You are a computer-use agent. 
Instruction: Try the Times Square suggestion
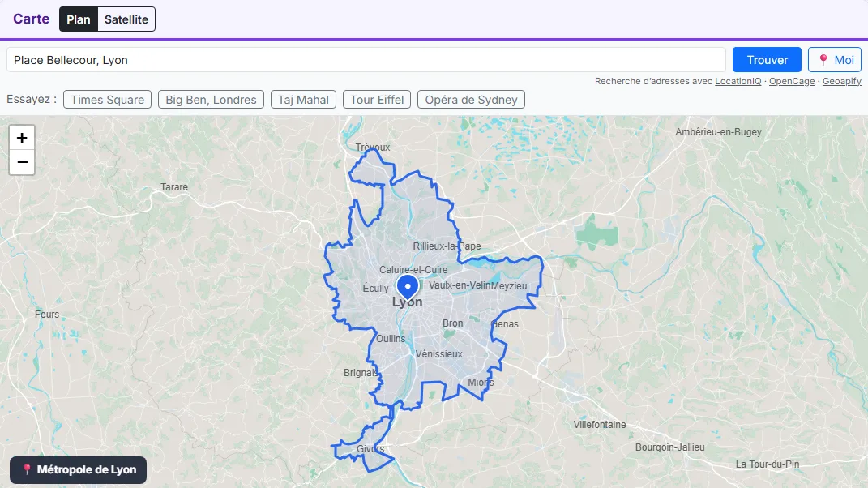tap(108, 100)
